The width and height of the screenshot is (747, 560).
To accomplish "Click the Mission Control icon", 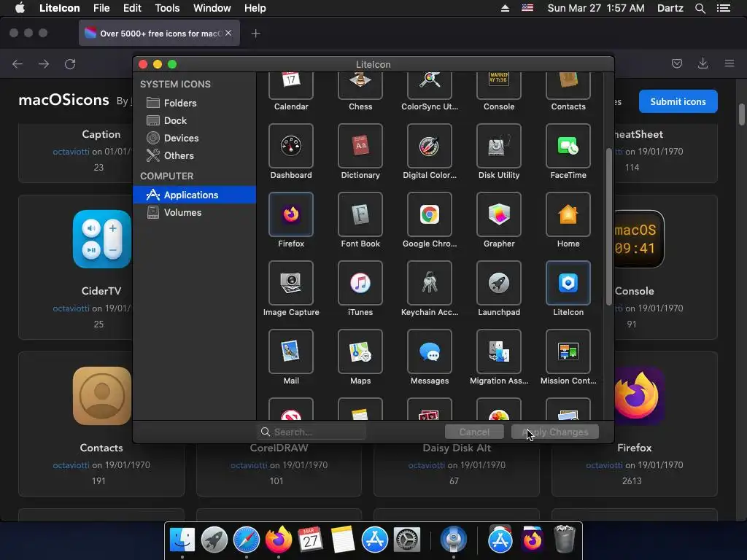I will (x=568, y=351).
